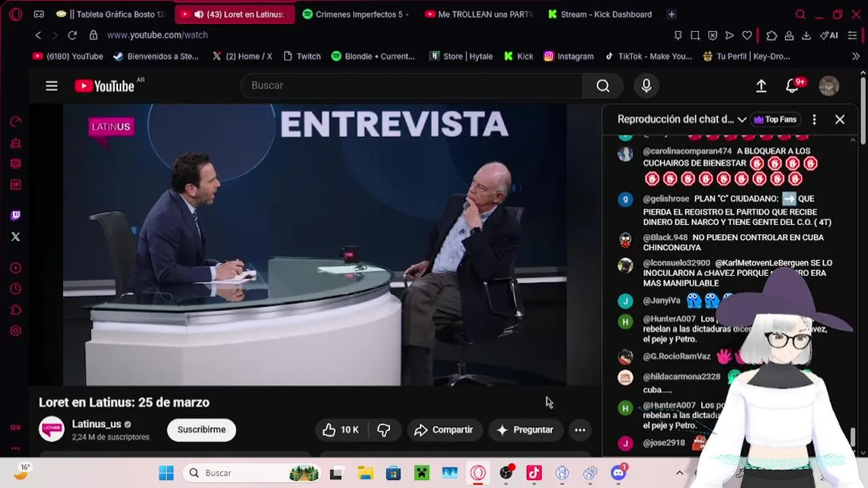Select the Loret en Latinus tab
The width and height of the screenshot is (868, 488).
click(235, 14)
